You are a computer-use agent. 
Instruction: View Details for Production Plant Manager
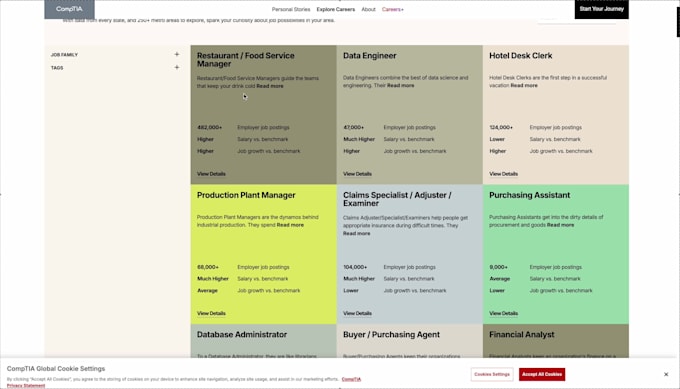(x=211, y=314)
